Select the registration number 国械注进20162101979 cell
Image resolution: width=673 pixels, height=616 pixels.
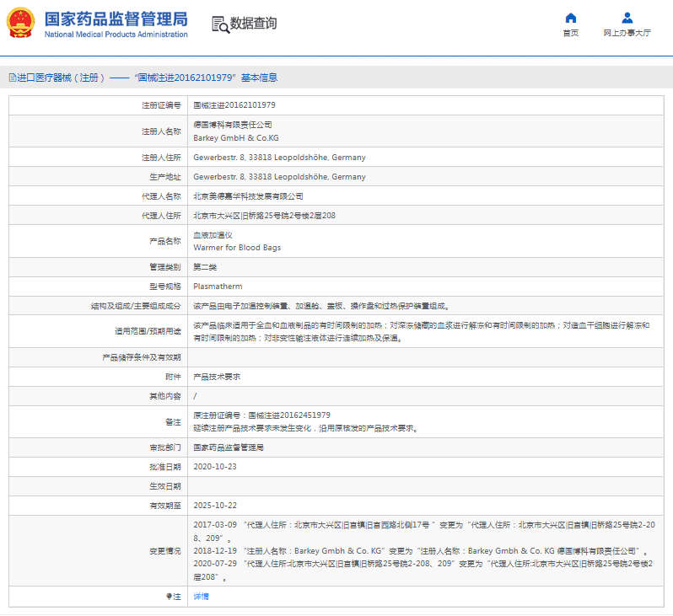click(x=234, y=105)
